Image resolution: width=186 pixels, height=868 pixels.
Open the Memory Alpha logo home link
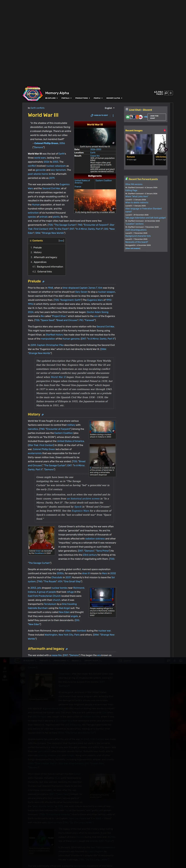tap(32, 94)
